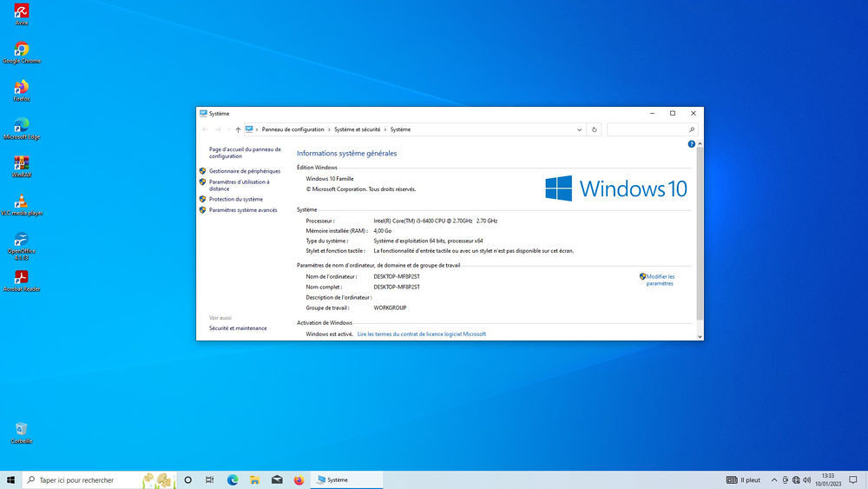
Task: Select the WinRAR desktop icon
Action: [x=21, y=166]
